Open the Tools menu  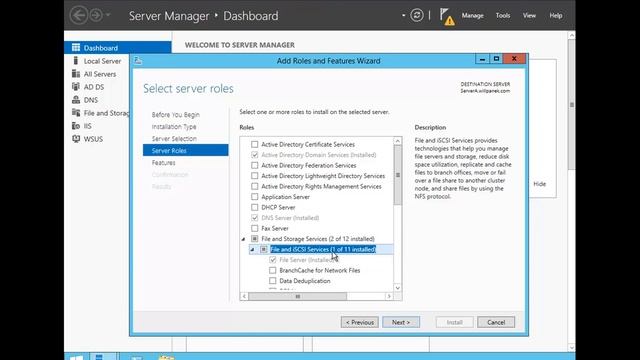click(503, 16)
